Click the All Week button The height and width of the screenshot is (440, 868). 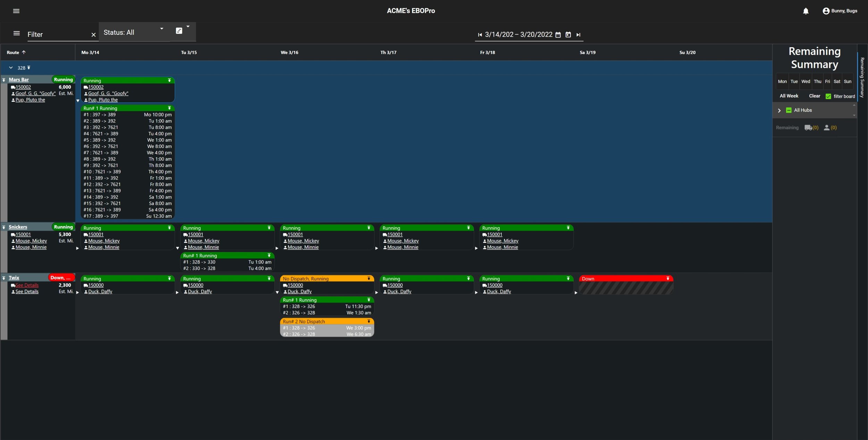[789, 96]
